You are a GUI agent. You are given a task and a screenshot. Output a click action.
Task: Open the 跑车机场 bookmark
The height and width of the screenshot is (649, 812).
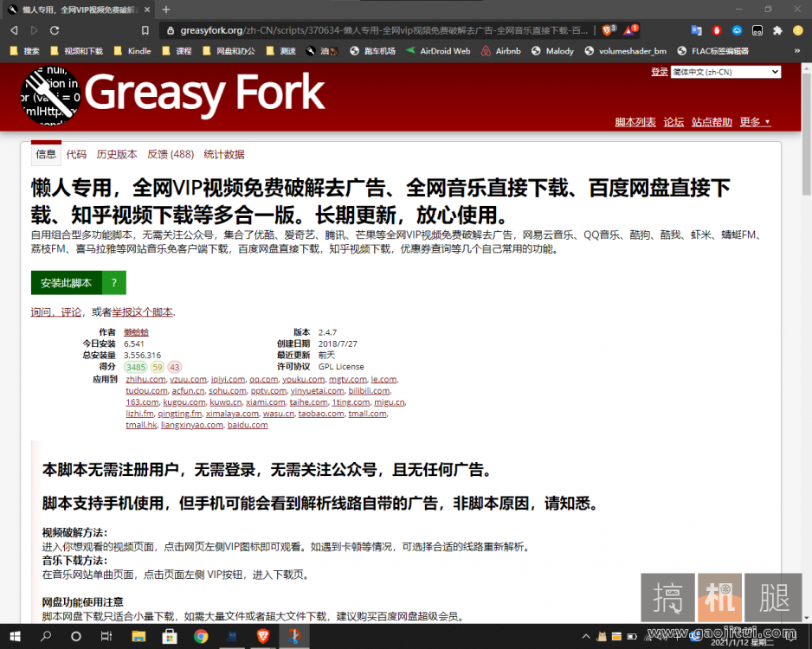point(372,51)
